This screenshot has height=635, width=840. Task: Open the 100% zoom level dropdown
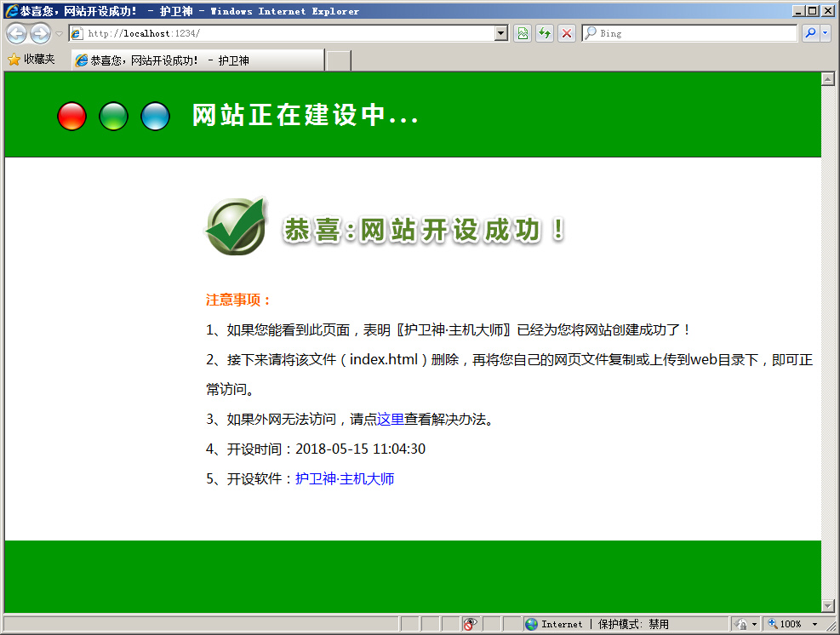pos(814,624)
